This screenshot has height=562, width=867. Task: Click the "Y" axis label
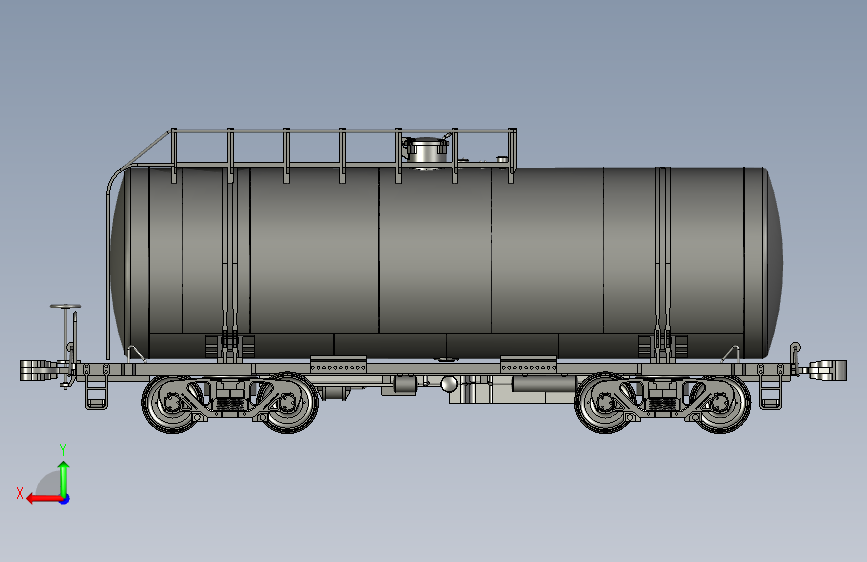point(63,450)
